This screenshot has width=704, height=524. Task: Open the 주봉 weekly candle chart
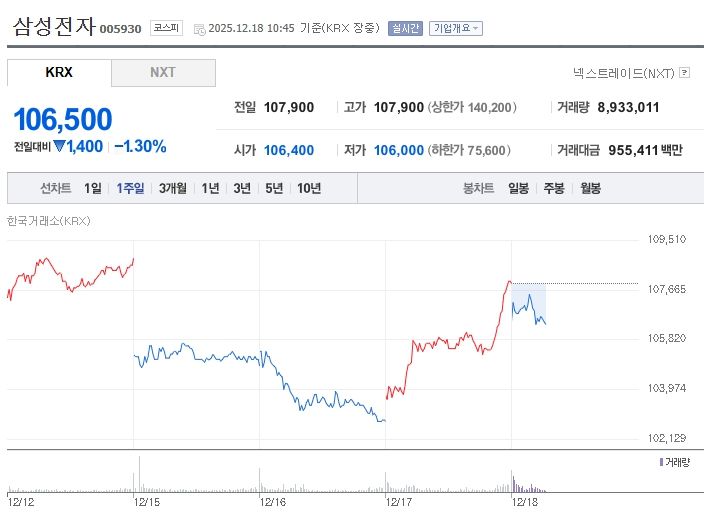(554, 188)
